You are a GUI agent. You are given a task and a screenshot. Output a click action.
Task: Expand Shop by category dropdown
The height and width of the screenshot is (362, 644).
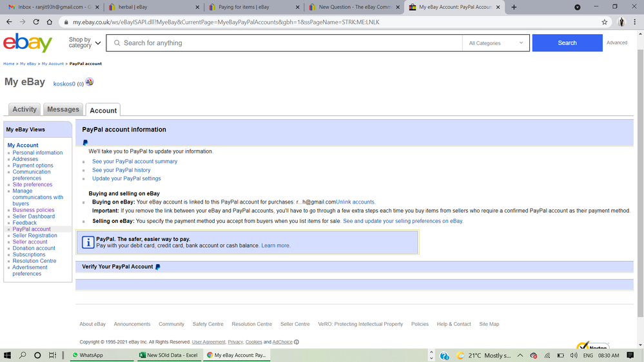click(84, 43)
